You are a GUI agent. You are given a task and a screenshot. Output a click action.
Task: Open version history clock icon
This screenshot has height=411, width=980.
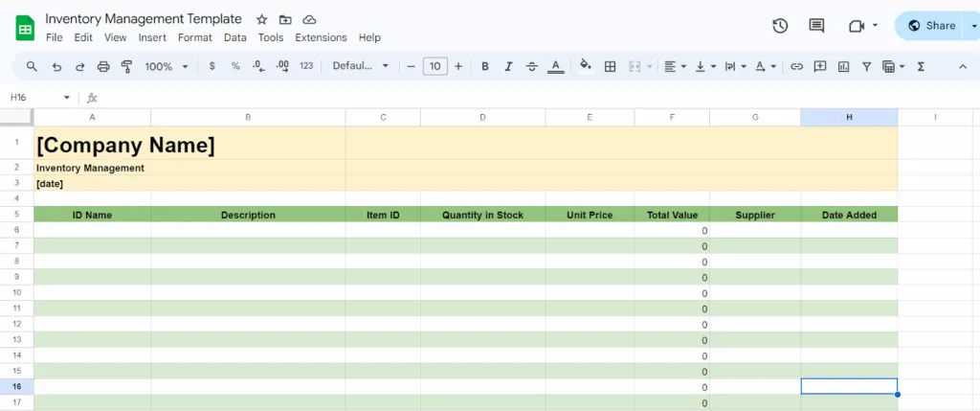click(780, 26)
